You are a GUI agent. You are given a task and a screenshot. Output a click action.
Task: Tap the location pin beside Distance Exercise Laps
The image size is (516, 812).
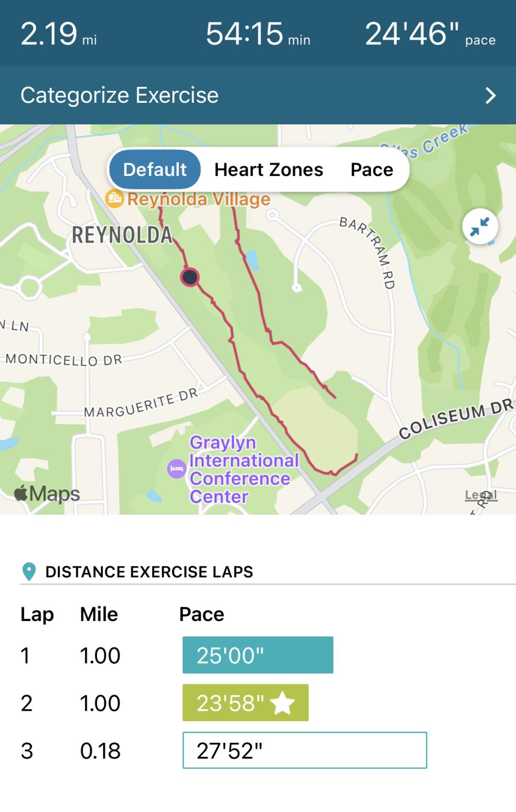click(x=29, y=571)
